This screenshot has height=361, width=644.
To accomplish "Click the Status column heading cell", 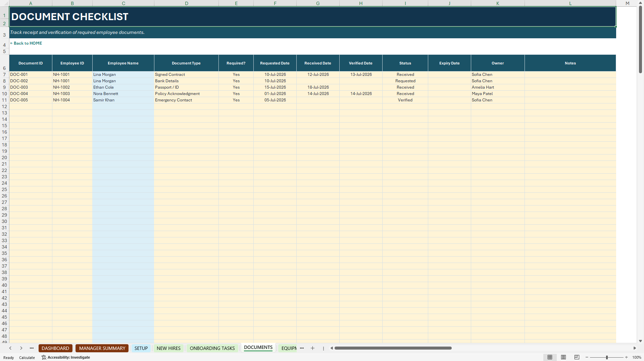I will tap(405, 63).
